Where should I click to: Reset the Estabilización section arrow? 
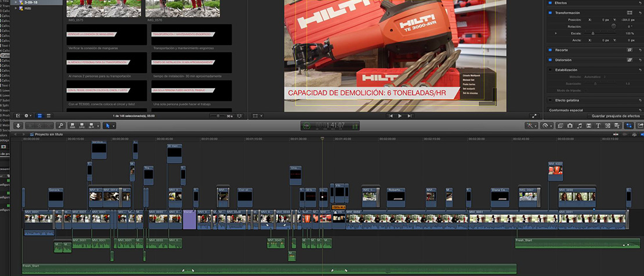640,70
